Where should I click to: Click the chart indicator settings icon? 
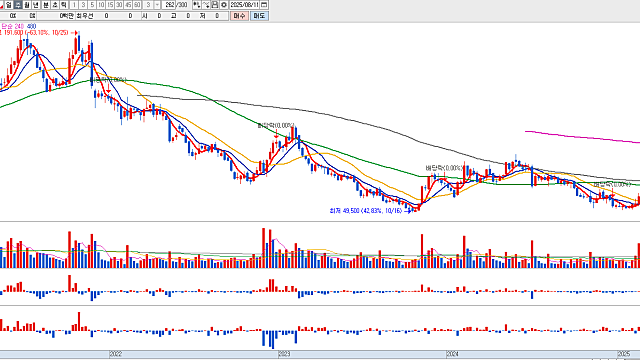[x=197, y=5]
